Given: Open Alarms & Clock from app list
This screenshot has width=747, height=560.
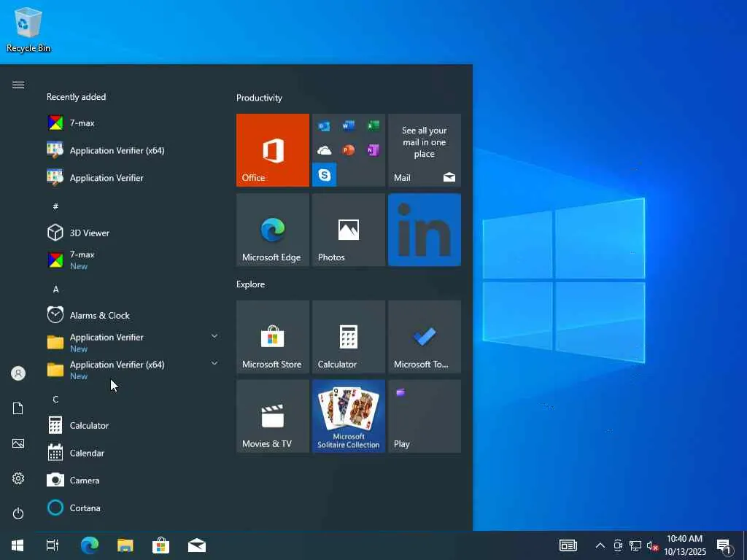Looking at the screenshot, I should 99,315.
